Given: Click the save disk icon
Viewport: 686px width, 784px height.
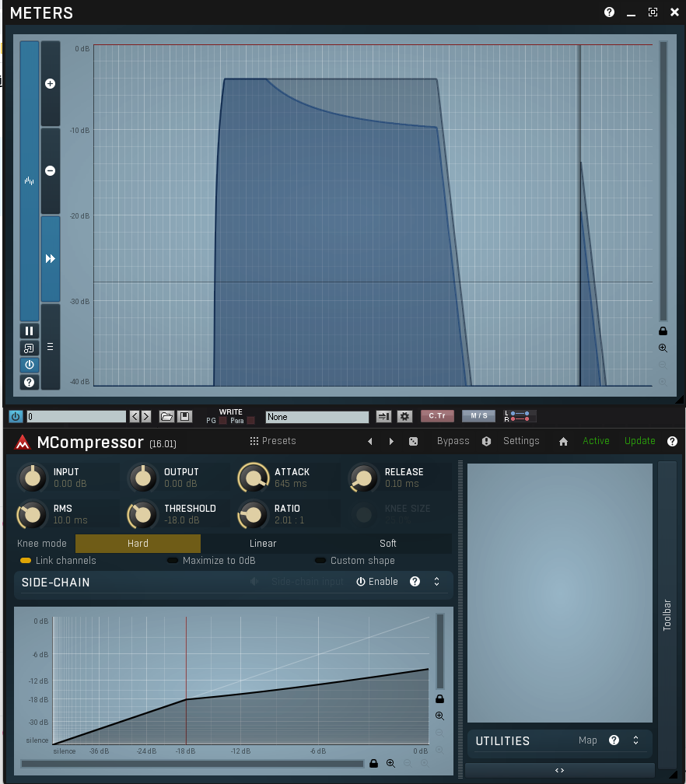Looking at the screenshot, I should (x=184, y=417).
